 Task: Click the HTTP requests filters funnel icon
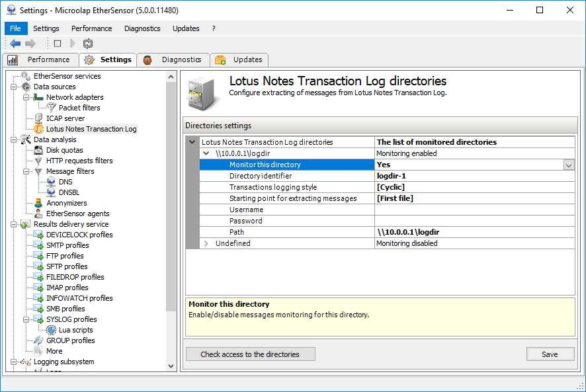pyautogui.click(x=38, y=161)
